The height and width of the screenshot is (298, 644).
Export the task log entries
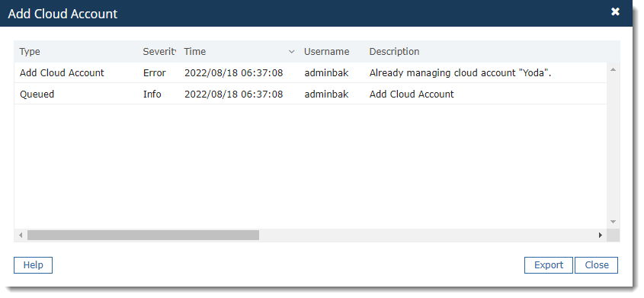[x=548, y=265]
